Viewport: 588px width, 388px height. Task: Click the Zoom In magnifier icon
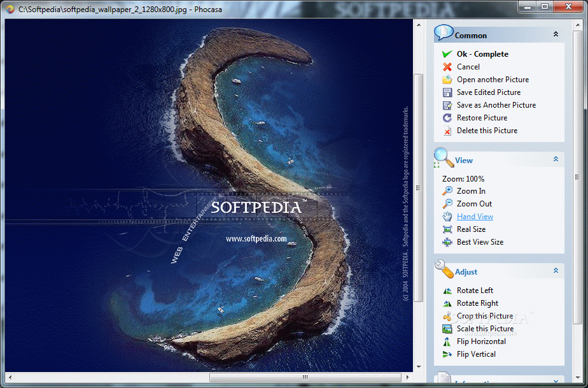(447, 191)
